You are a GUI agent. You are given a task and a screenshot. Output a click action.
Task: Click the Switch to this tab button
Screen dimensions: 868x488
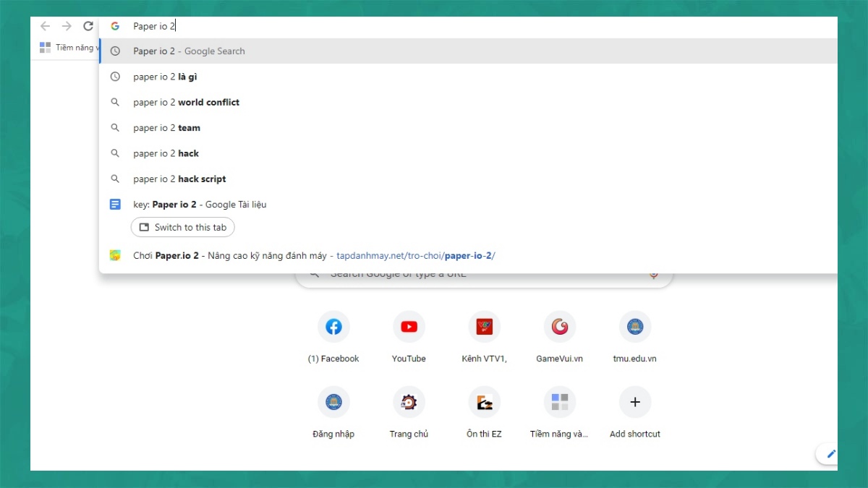(183, 228)
